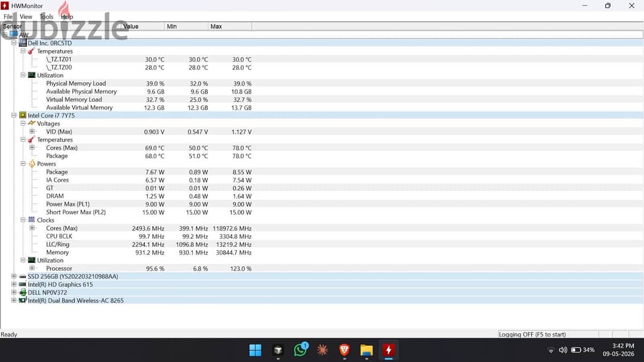Collapse the Voltages group
Screen dimensions: 644x362
click(x=23, y=123)
